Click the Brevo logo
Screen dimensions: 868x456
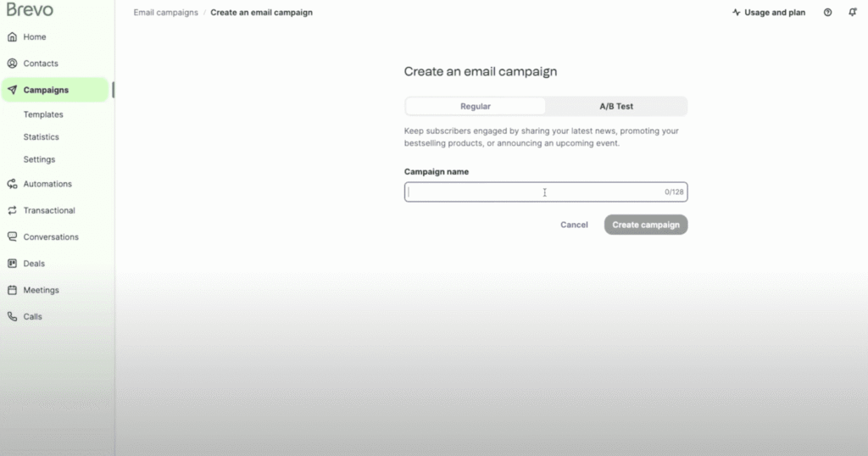[30, 10]
